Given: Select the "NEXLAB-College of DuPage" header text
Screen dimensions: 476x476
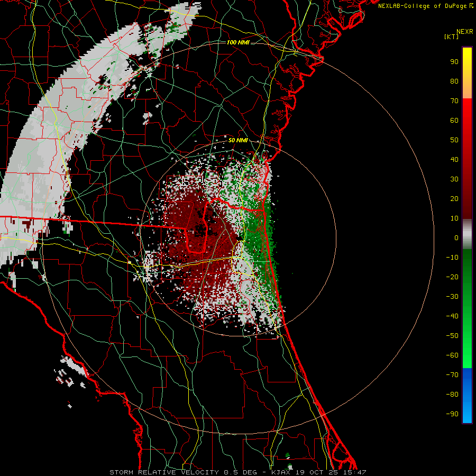Looking at the screenshot, I should click(422, 6).
